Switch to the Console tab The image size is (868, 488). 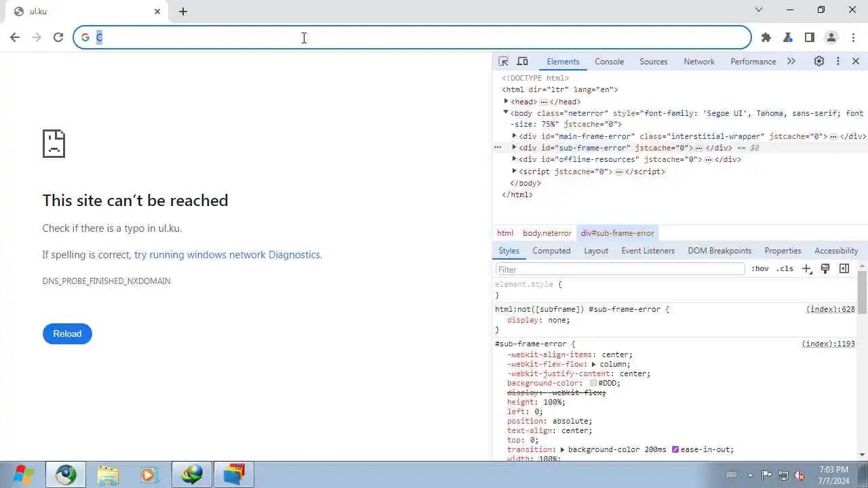click(x=609, y=62)
